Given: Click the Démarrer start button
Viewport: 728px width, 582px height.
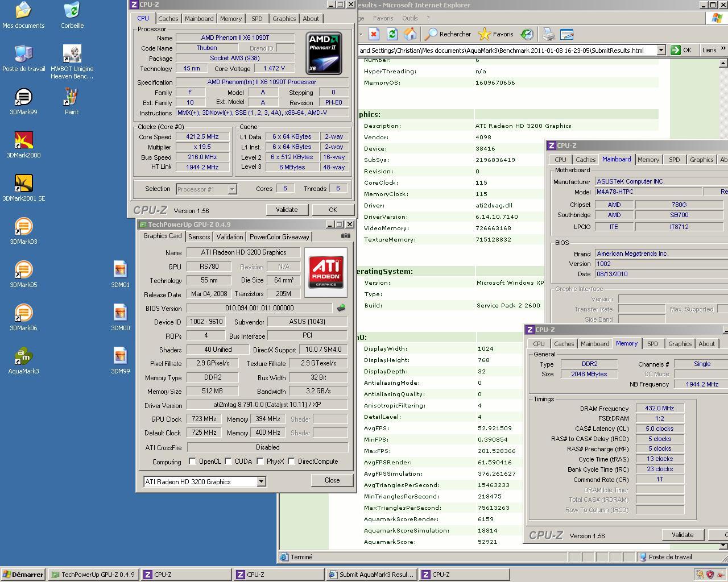Looking at the screenshot, I should (23, 575).
